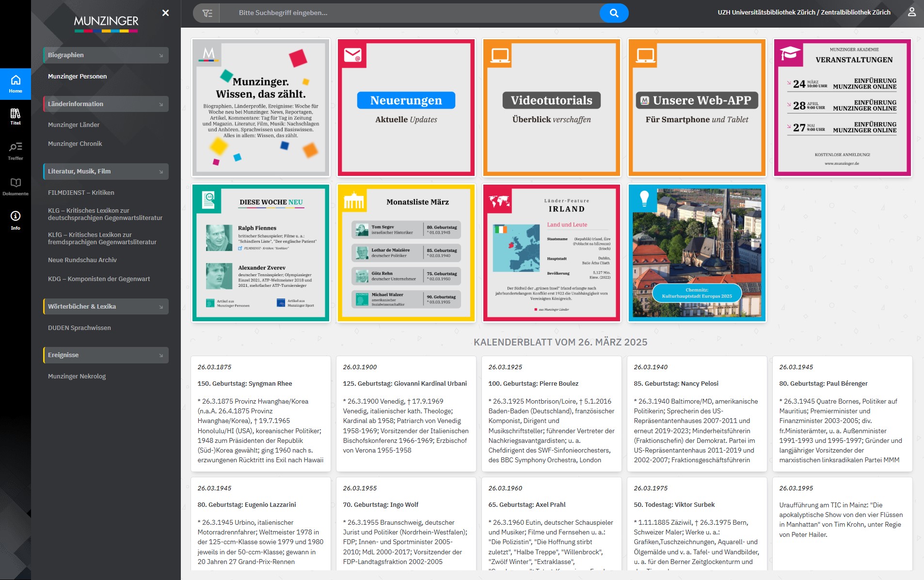Close the sidebar menu with X
The width and height of the screenshot is (924, 580).
coord(165,13)
